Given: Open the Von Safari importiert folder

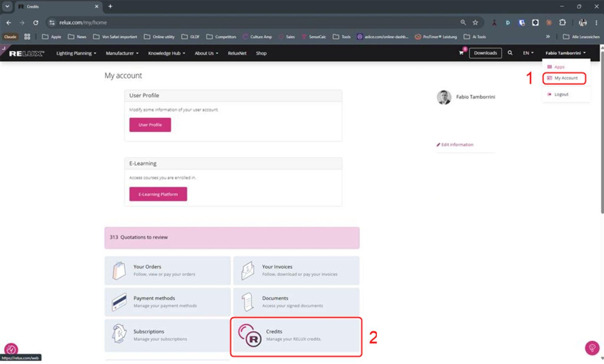Looking at the screenshot, I should [x=115, y=37].
